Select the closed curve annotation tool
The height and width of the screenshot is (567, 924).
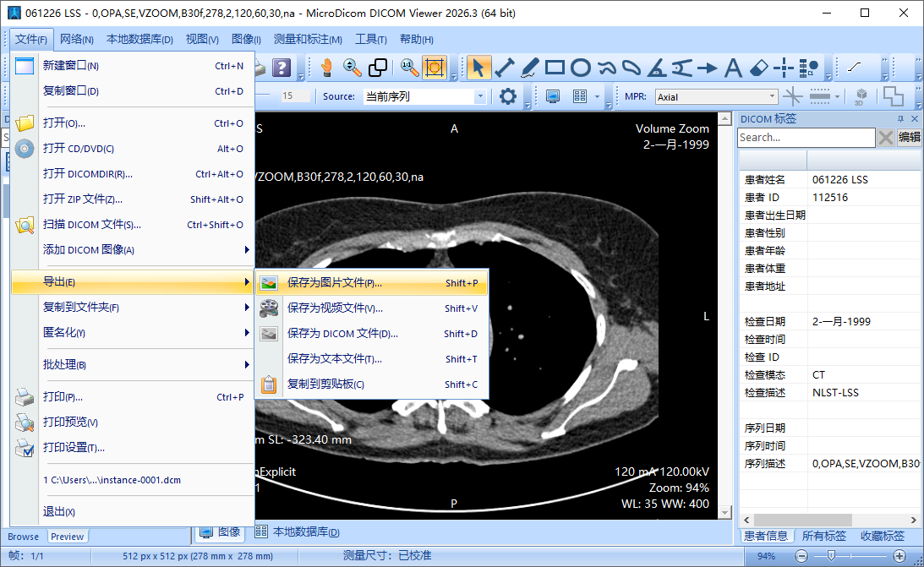click(x=631, y=68)
